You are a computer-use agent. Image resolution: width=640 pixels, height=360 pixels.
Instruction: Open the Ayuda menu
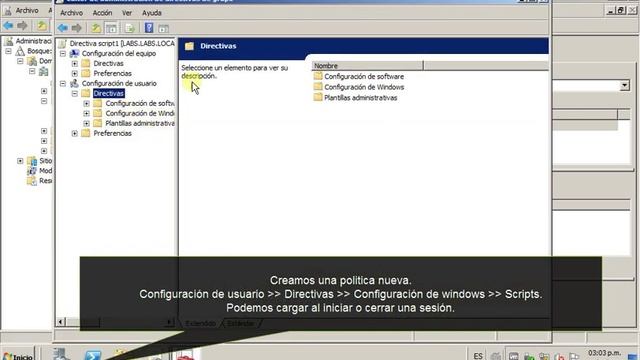151,13
